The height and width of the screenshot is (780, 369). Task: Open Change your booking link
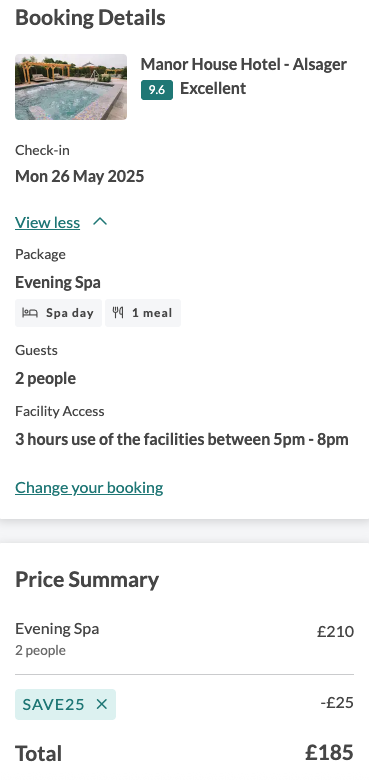[89, 488]
